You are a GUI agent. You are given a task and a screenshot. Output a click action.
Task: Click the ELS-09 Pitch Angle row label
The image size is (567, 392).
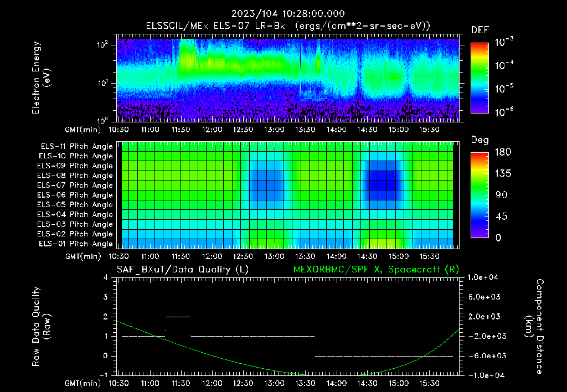[x=75, y=166]
